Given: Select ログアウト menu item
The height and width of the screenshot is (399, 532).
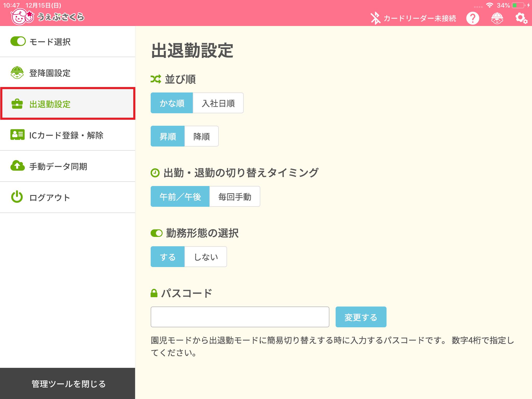Looking at the screenshot, I should 68,197.
